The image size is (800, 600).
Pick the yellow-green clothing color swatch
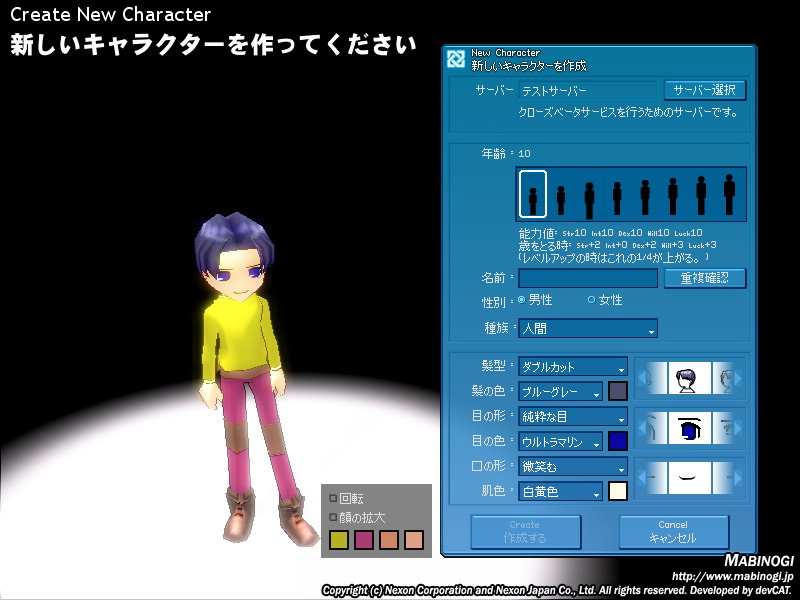tap(339, 540)
